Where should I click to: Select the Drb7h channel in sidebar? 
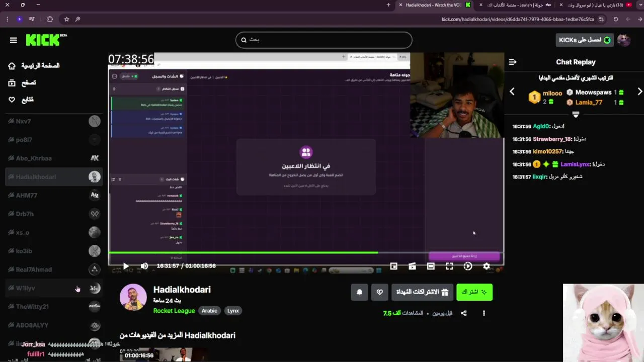tap(53, 214)
